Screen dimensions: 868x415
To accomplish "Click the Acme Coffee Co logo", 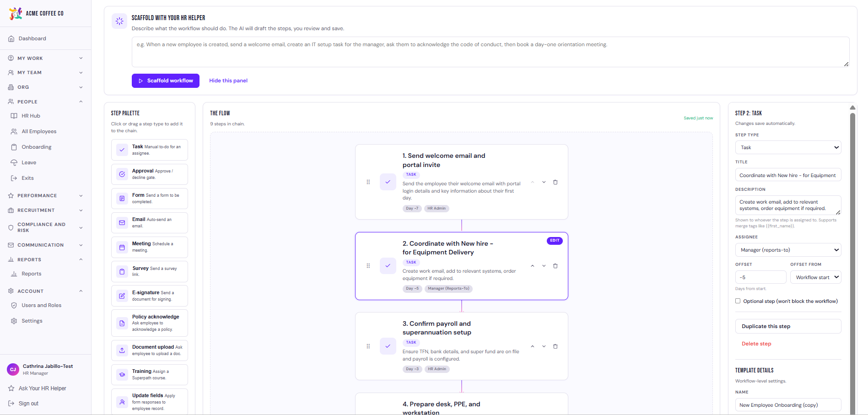I will pyautogui.click(x=36, y=13).
